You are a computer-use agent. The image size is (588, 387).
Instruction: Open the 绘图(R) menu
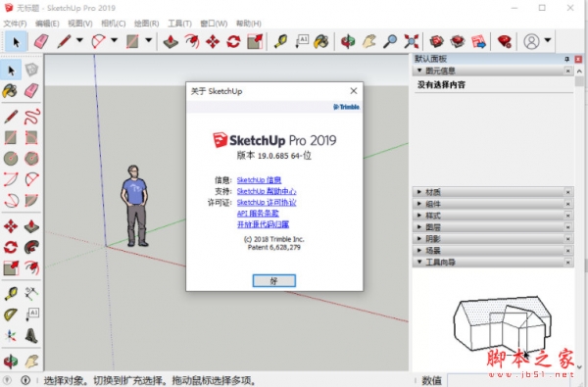pos(147,24)
